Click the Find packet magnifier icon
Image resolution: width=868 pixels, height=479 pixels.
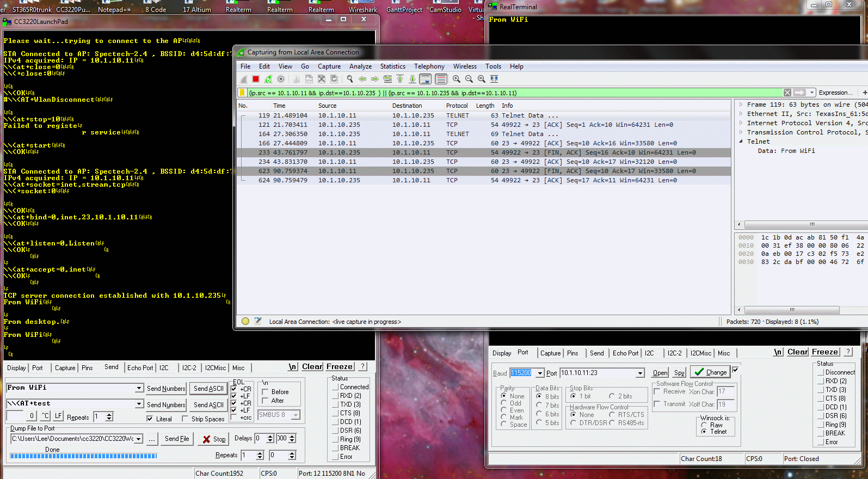[350, 79]
